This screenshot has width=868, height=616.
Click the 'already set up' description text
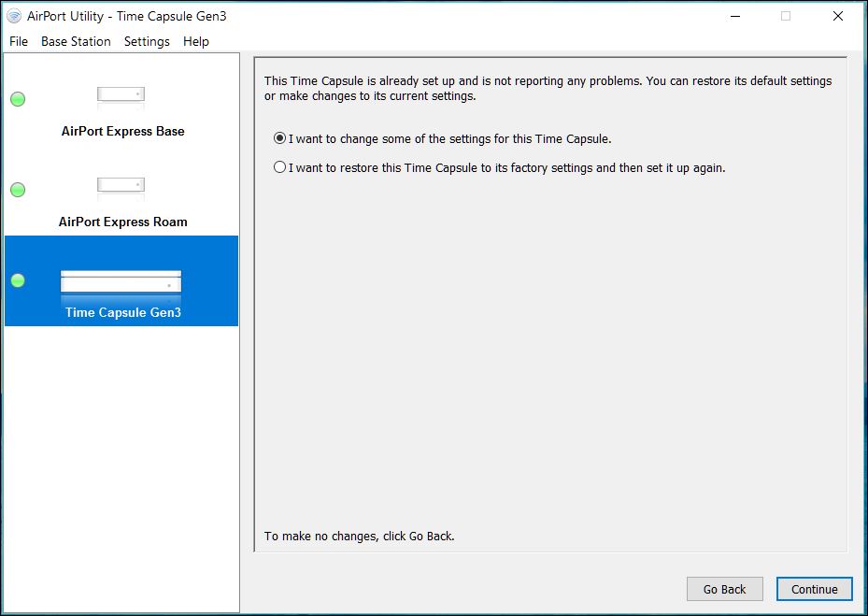[548, 88]
